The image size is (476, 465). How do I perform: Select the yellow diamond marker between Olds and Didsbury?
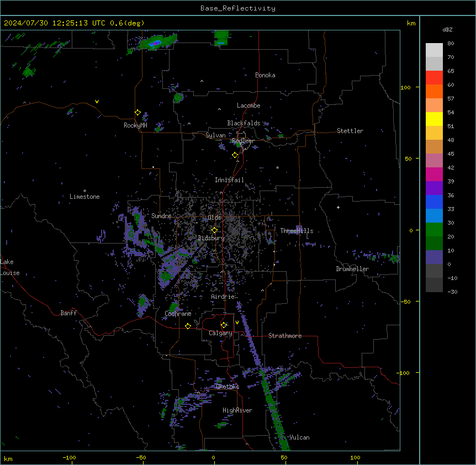pos(214,230)
